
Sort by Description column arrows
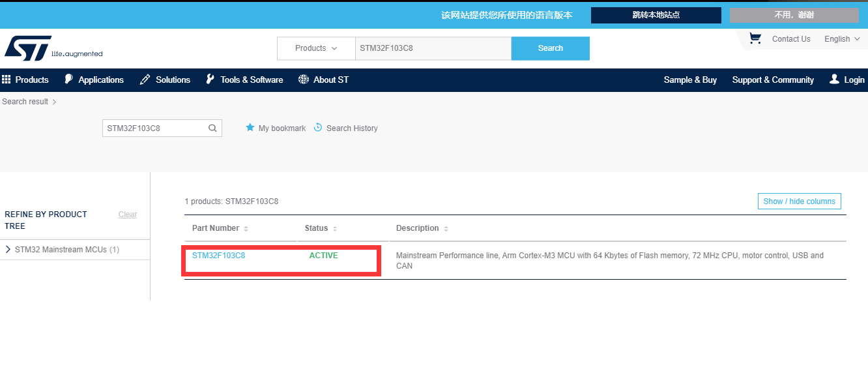click(446, 229)
